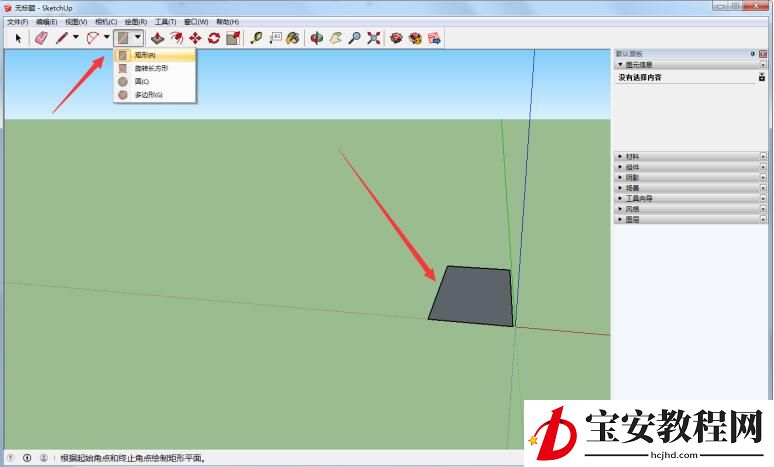Toggle auto-hide pin on default tray
The width and height of the screenshot is (774, 467).
753,54
